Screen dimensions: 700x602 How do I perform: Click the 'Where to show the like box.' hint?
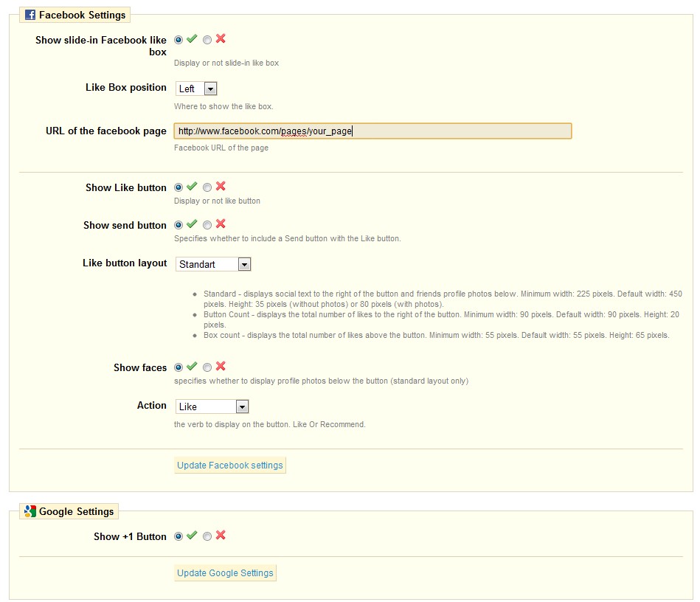tap(223, 106)
